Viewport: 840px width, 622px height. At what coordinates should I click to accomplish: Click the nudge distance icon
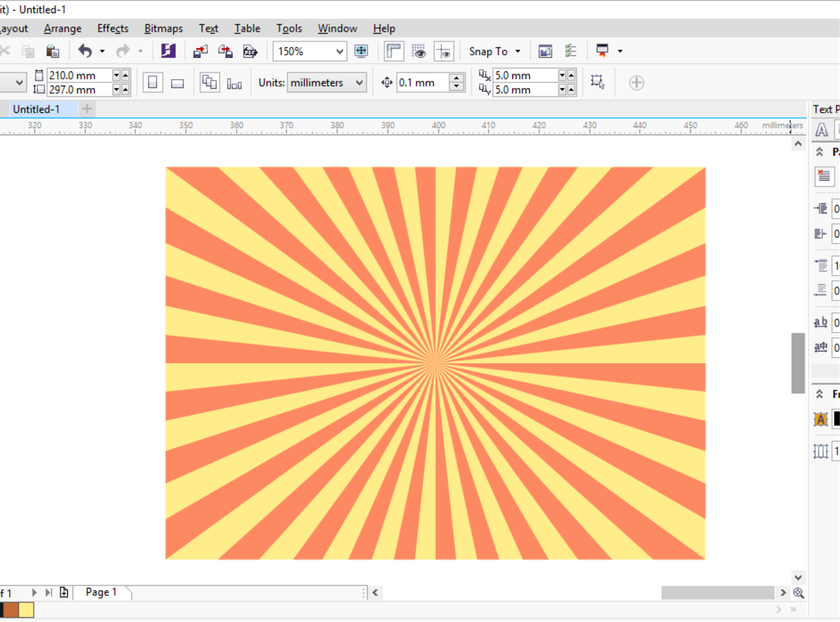(x=387, y=82)
